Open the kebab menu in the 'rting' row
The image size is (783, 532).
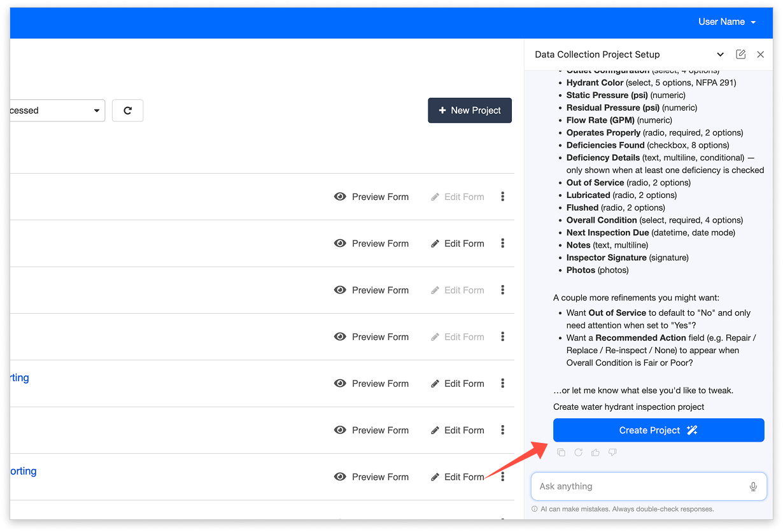coord(502,383)
